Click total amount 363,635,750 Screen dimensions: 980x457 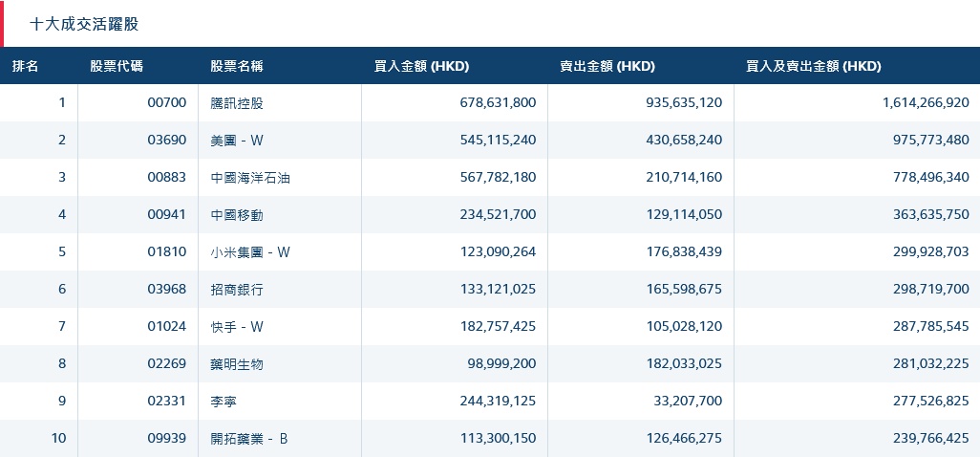point(931,214)
